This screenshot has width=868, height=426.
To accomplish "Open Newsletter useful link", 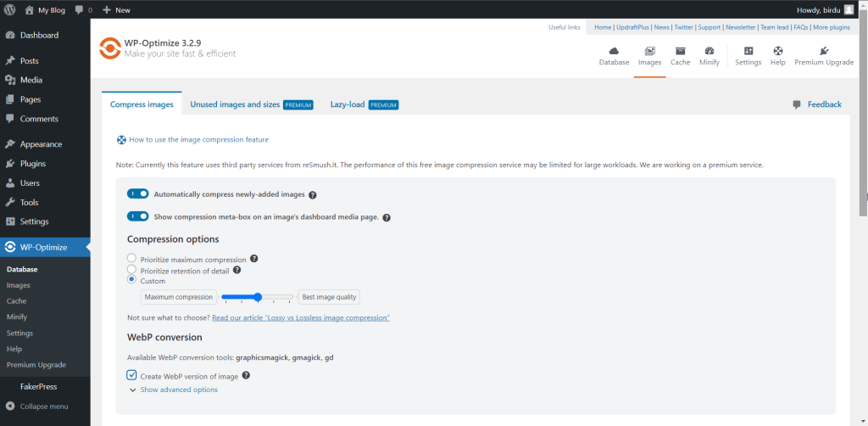I will (741, 27).
